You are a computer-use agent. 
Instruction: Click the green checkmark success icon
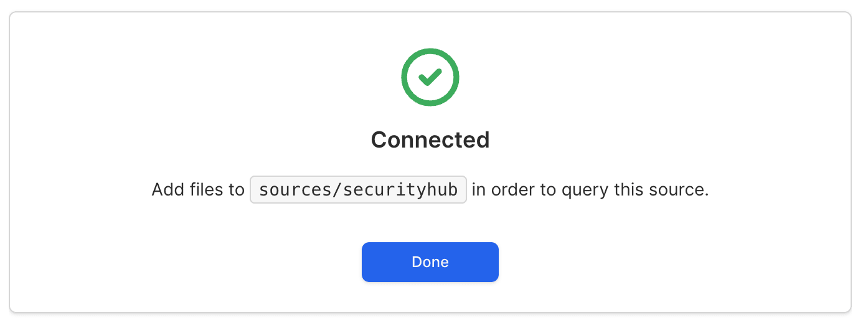(x=430, y=77)
